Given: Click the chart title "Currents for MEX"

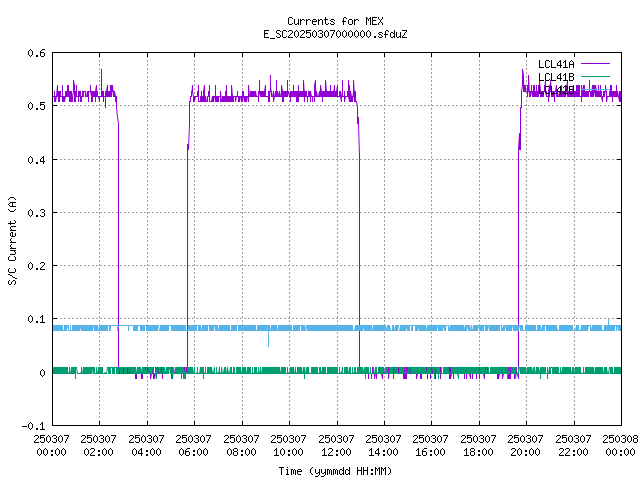Looking at the screenshot, I should pyautogui.click(x=335, y=21).
